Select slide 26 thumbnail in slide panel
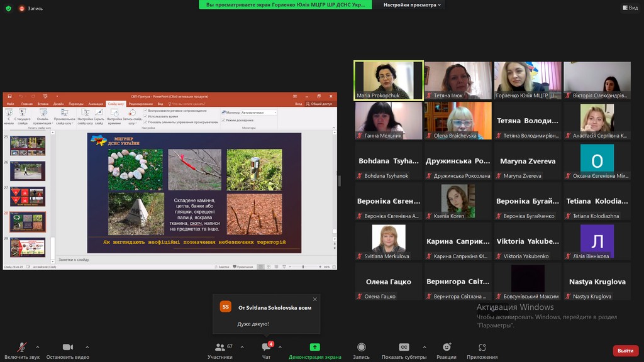Viewport: 644px width, 362px height. 28,171
